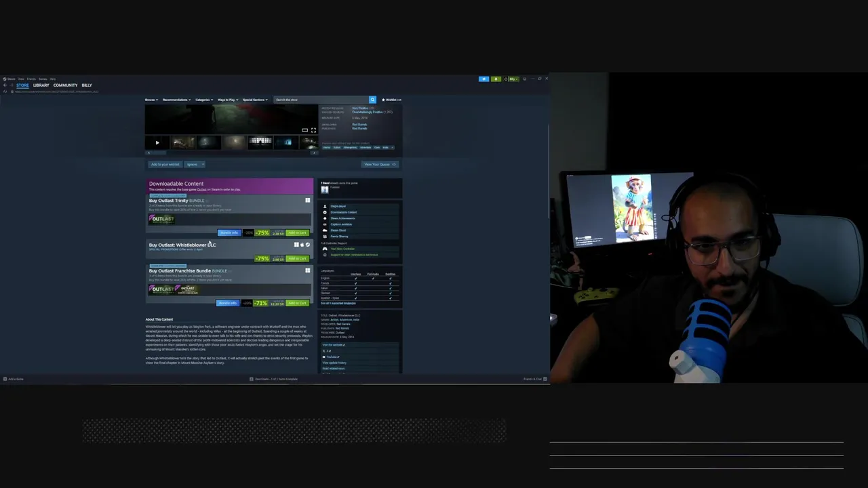Open Friends & Chat
This screenshot has width=868, height=488.
pos(535,379)
